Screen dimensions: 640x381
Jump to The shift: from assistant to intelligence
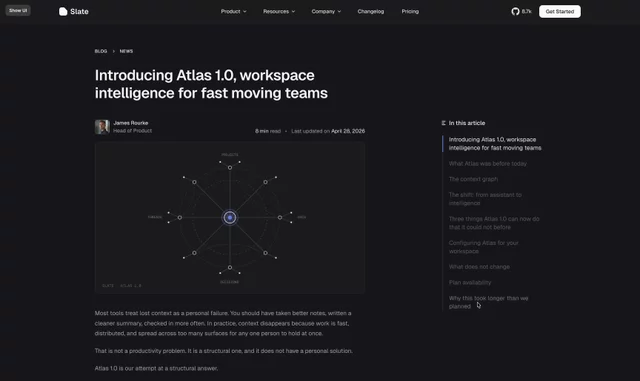tap(485, 199)
